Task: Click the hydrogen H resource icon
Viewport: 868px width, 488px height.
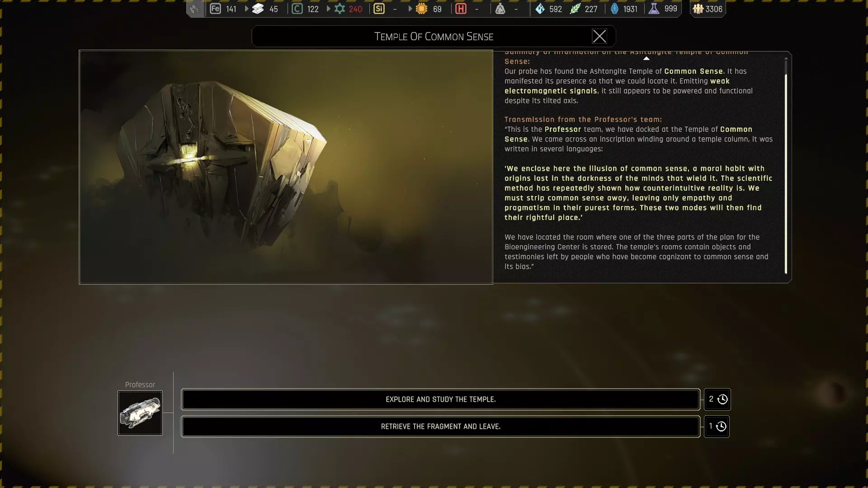Action: [x=461, y=9]
